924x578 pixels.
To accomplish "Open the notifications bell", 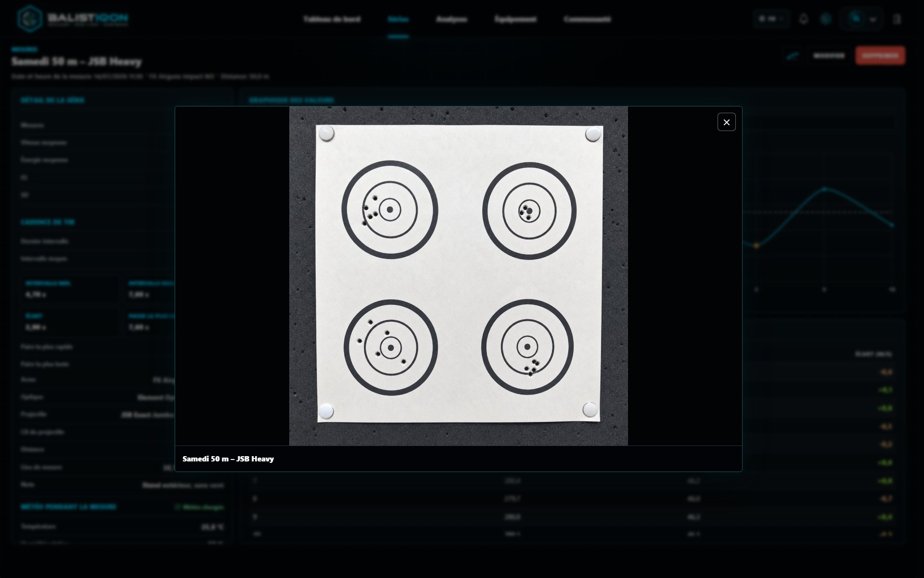I will 803,19.
